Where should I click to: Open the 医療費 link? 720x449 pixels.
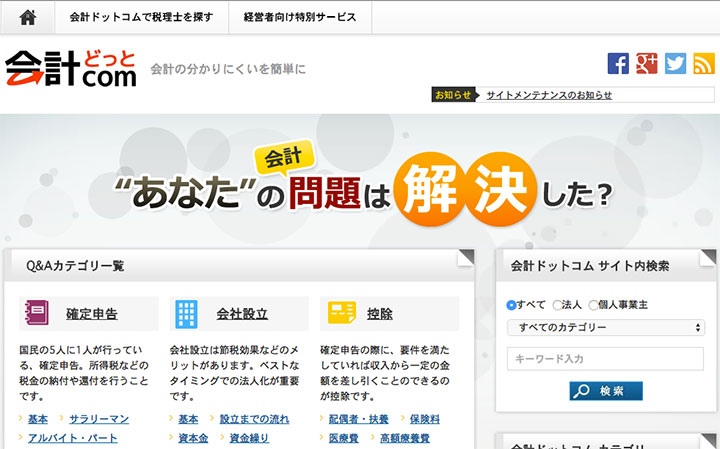coord(343,438)
